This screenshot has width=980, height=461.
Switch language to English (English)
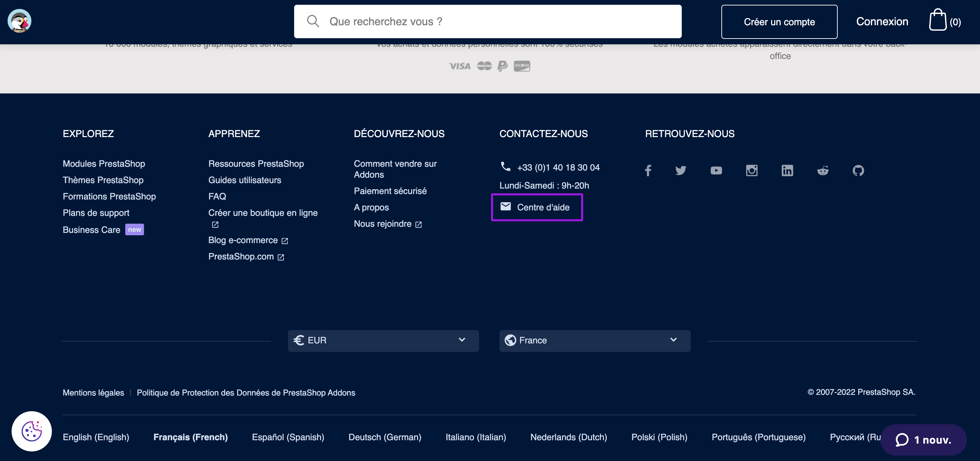pyautogui.click(x=96, y=437)
